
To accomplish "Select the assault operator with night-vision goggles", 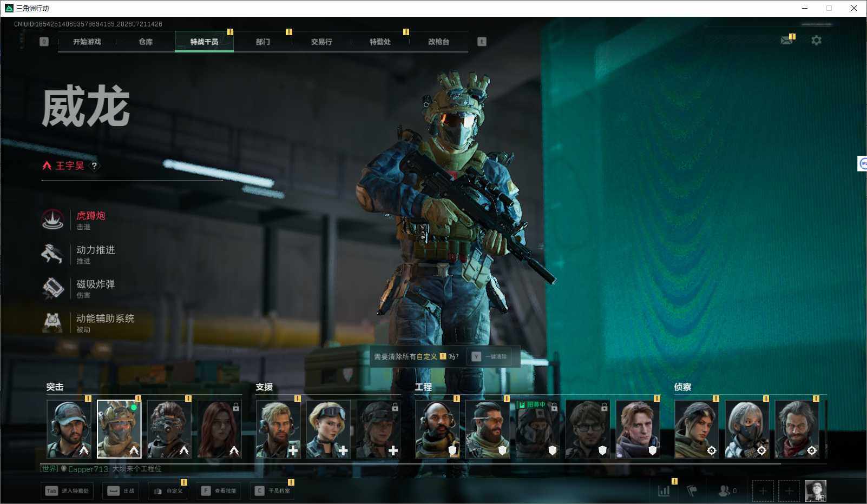I will coord(169,429).
